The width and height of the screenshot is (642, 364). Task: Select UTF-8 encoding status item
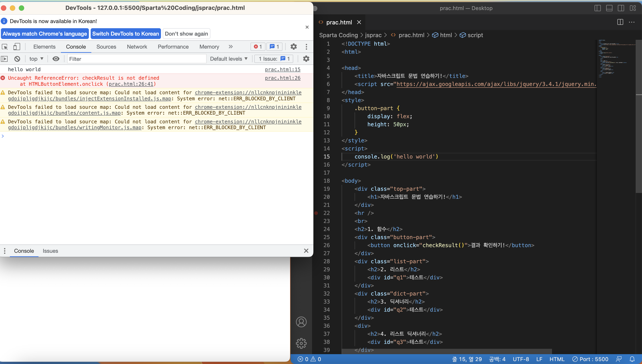coord(521,359)
